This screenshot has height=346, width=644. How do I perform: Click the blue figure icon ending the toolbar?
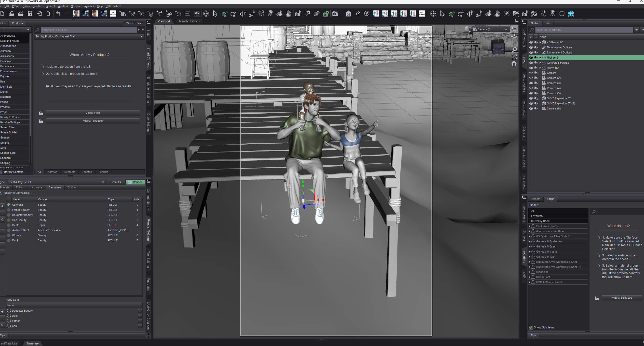coord(571,13)
